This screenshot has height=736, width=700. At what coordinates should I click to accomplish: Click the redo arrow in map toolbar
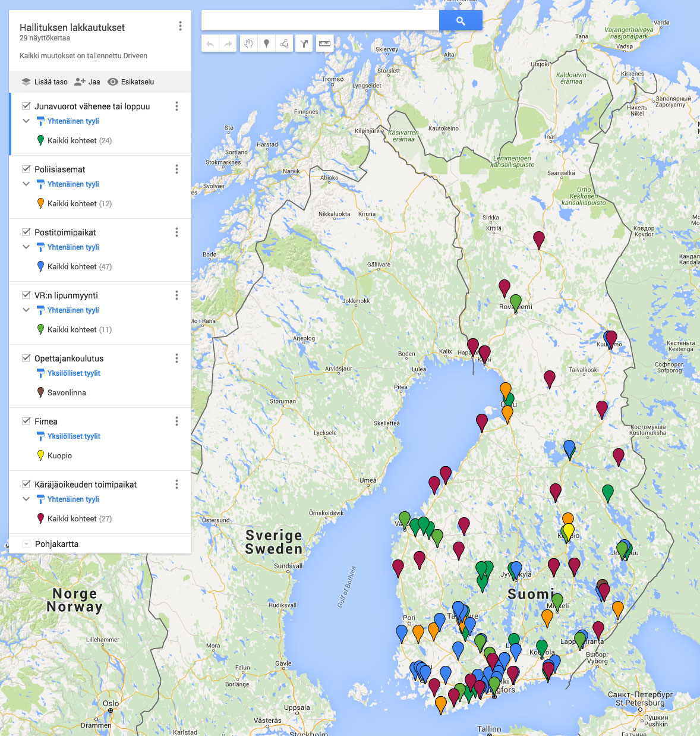[x=228, y=43]
